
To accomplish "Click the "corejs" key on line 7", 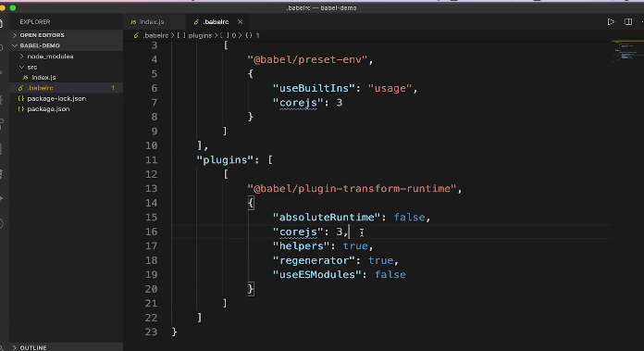I will click(298, 103).
